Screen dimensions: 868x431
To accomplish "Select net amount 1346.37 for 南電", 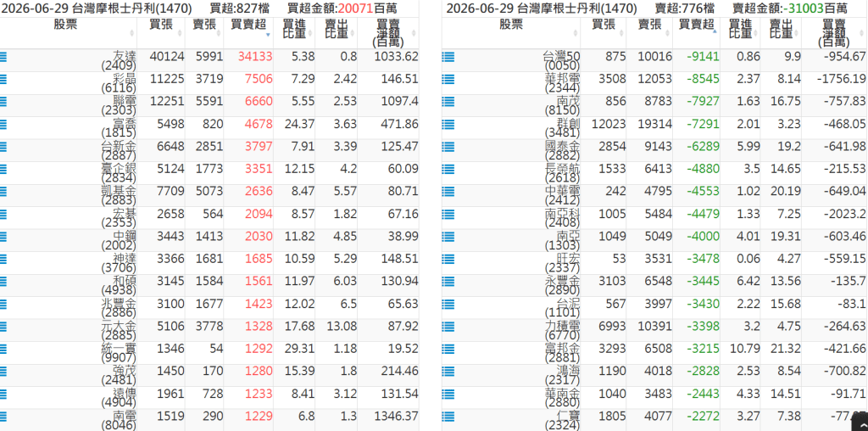I will pyautogui.click(x=396, y=416).
